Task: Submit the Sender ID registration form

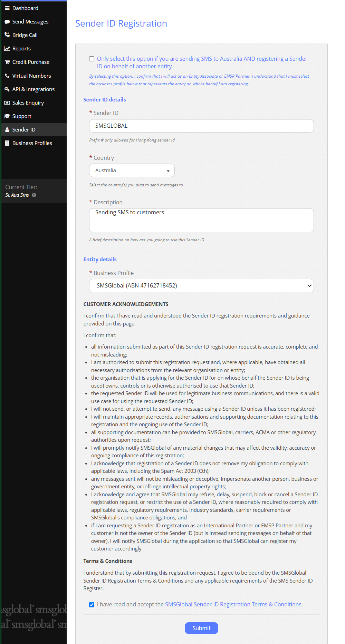Action: coord(201,628)
